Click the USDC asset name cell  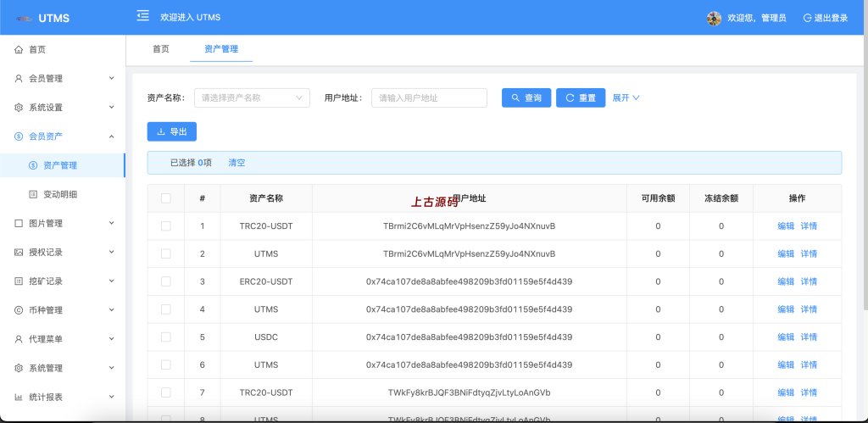pos(266,337)
